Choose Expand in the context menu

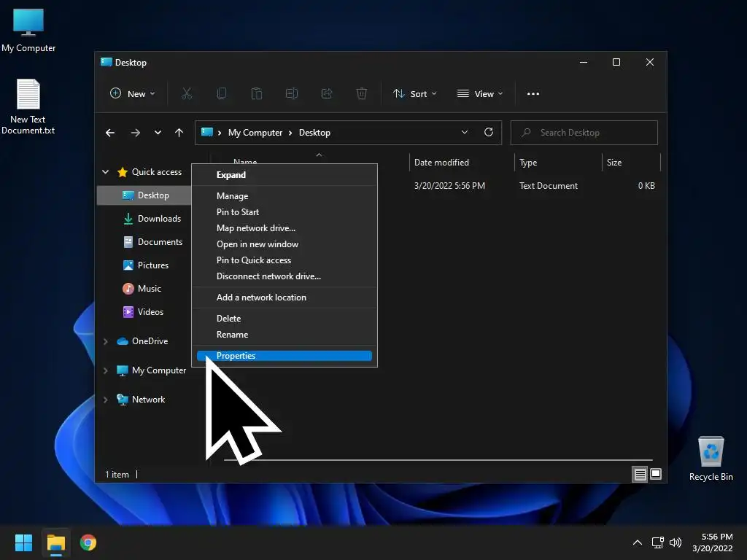[285, 175]
